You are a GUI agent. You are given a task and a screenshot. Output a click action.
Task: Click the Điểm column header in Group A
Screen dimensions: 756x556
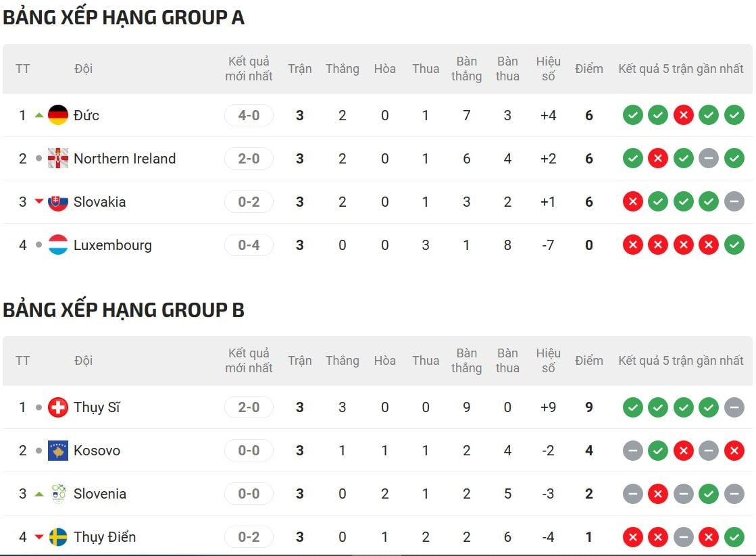(588, 69)
